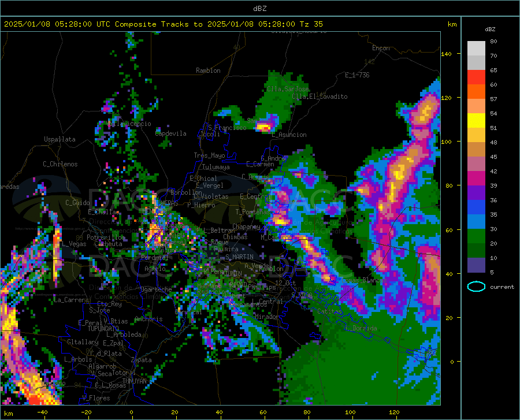Click the 'L_Arboleda' label
The height and width of the screenshot is (420, 520).
click(x=124, y=334)
